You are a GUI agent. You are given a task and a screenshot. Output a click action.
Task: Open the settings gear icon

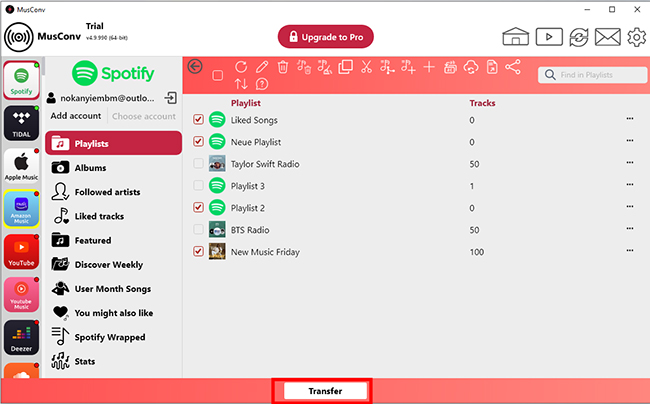[x=636, y=37]
